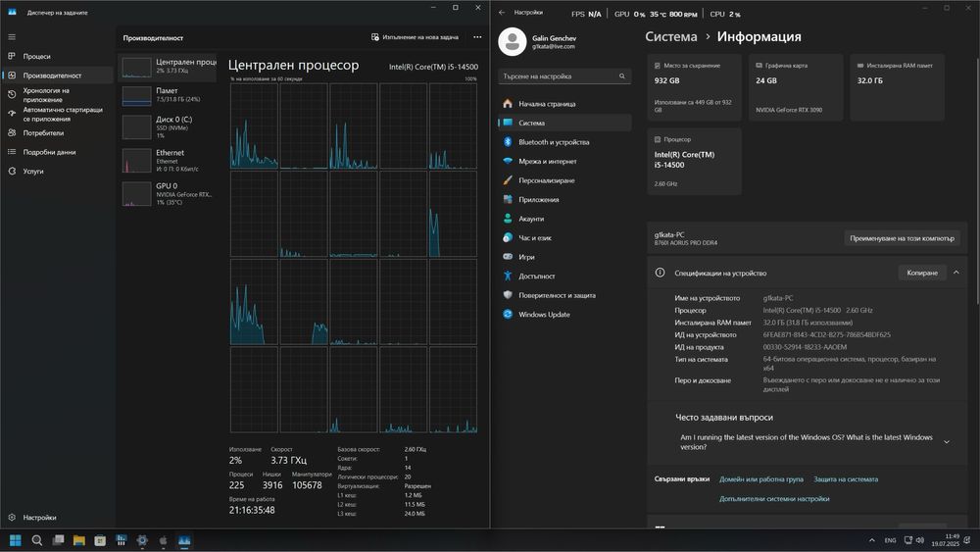Screen dimensions: 980x552
Task: Open Мрежа и интернет settings
Action: click(564, 162)
